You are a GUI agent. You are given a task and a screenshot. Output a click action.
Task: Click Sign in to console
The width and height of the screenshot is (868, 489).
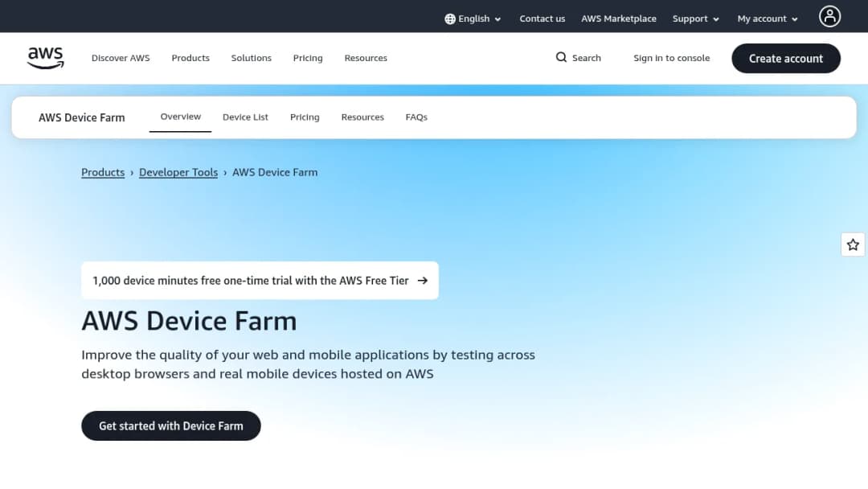pos(671,58)
